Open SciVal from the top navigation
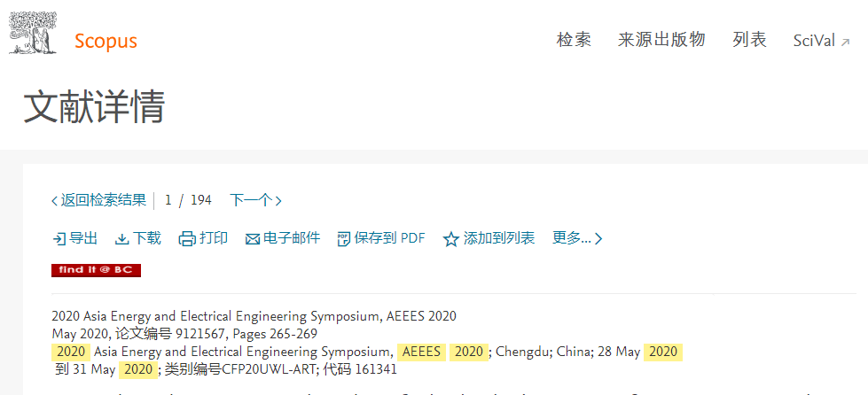The height and width of the screenshot is (395, 868). click(x=814, y=41)
